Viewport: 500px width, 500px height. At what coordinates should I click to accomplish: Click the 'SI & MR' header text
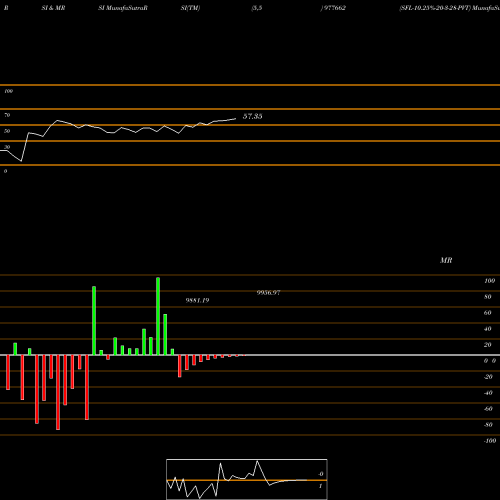(x=53, y=8)
